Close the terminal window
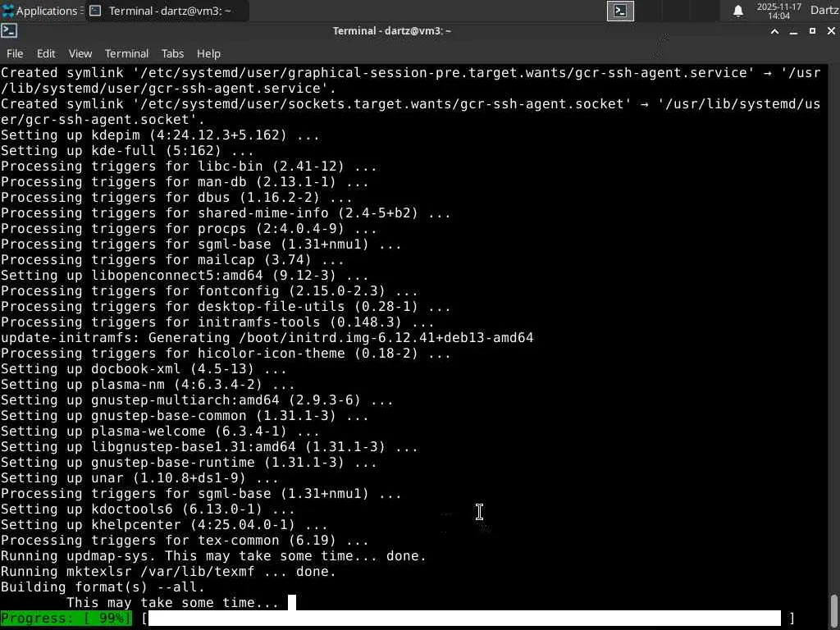Viewport: 840px width, 630px height. coord(831,31)
